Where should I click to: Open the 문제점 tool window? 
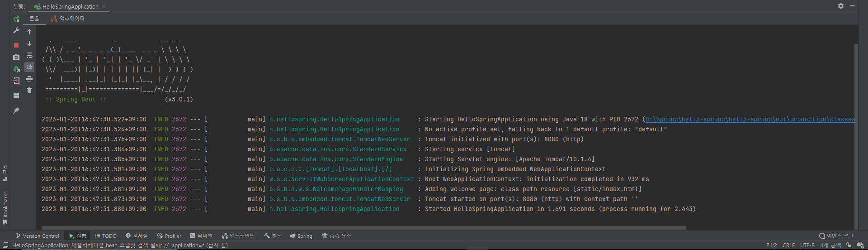pyautogui.click(x=137, y=236)
